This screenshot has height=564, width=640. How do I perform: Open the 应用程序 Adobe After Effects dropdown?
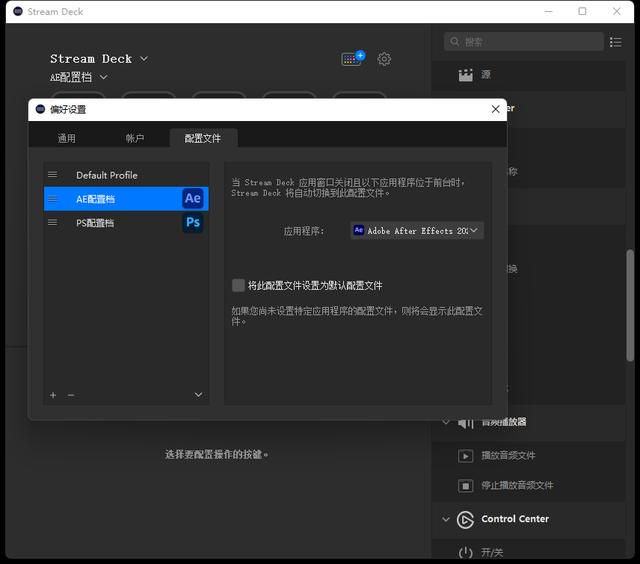click(417, 231)
